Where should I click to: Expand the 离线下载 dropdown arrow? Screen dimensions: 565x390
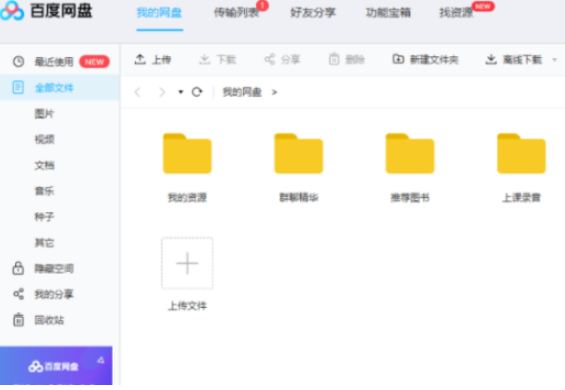(555, 59)
